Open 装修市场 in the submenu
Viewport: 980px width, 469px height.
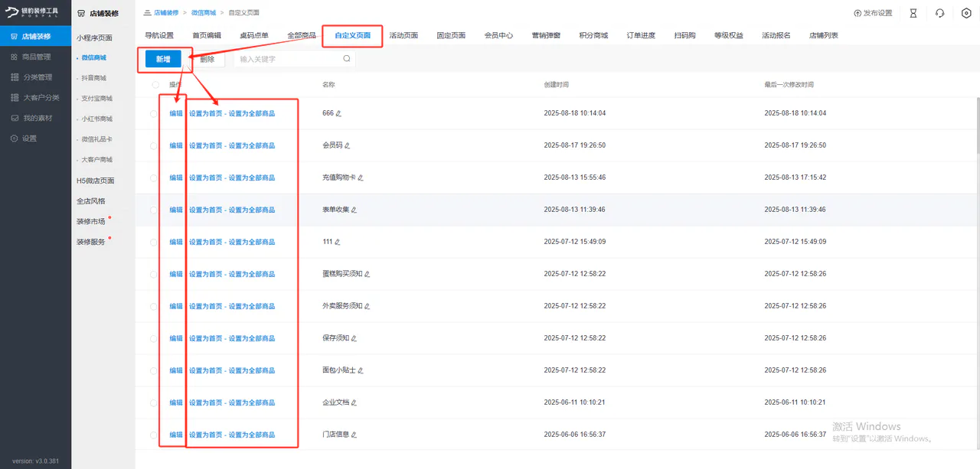91,222
